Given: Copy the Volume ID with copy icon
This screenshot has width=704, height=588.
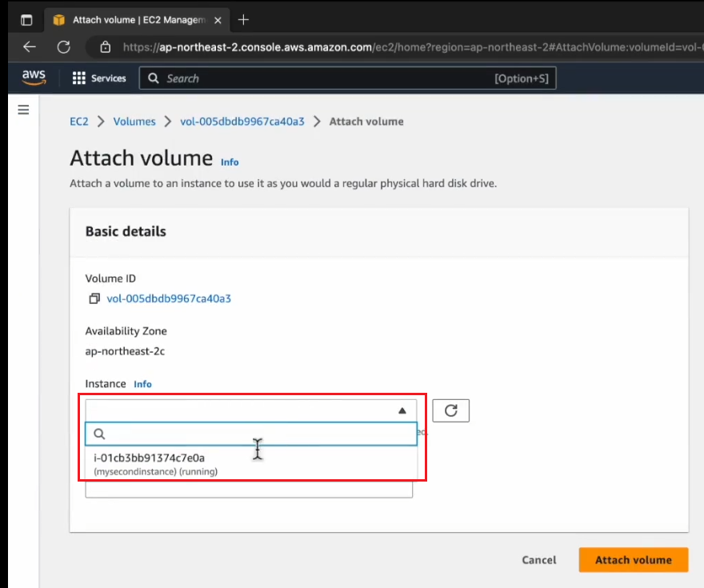Looking at the screenshot, I should [94, 298].
